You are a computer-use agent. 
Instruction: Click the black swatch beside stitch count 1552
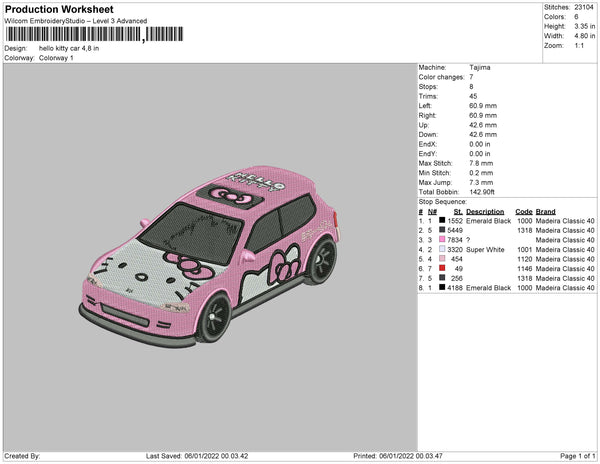(x=442, y=220)
